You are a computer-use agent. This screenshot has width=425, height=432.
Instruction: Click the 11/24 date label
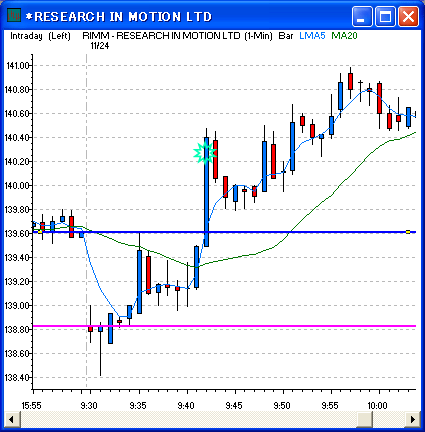click(x=99, y=46)
